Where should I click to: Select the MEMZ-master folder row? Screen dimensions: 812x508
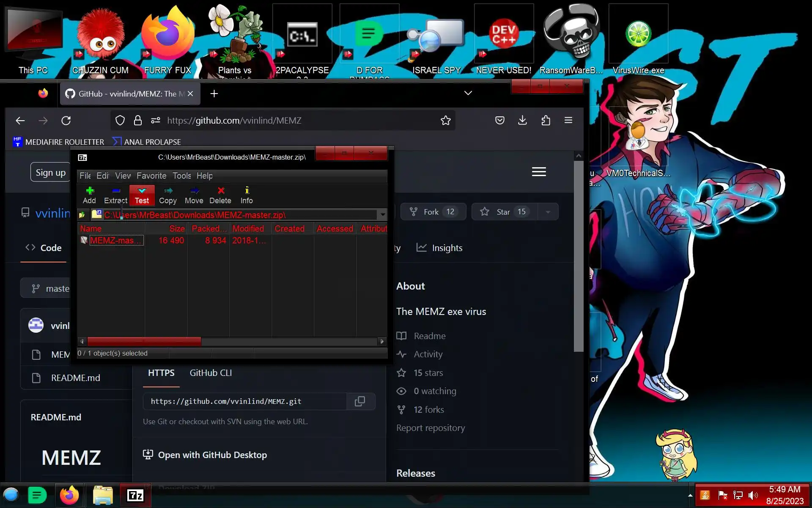[112, 240]
